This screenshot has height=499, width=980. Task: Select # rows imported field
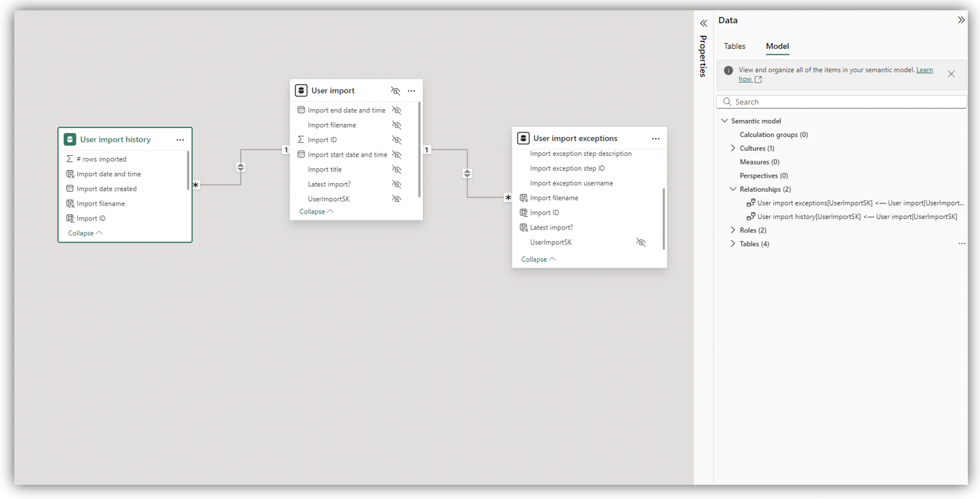point(102,159)
